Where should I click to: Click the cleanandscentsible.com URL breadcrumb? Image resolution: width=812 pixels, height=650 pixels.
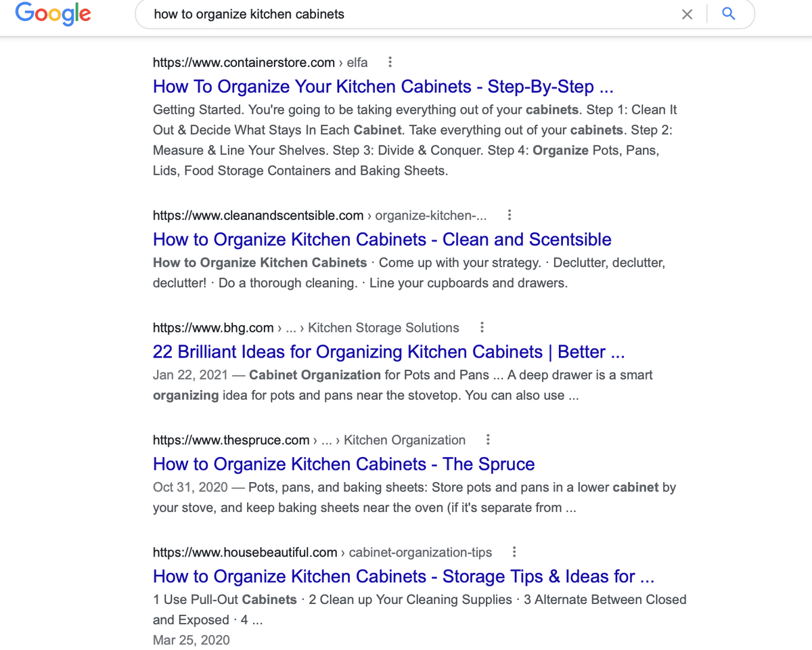pos(319,216)
